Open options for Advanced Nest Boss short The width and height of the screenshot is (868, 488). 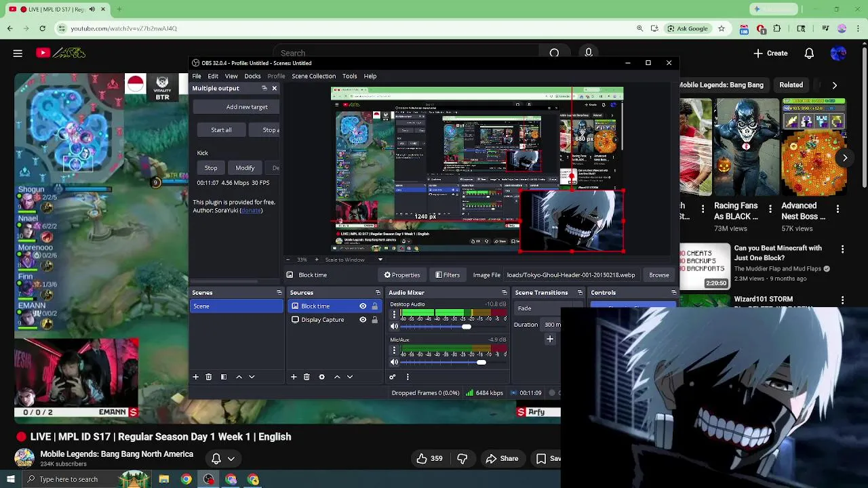[x=837, y=209]
